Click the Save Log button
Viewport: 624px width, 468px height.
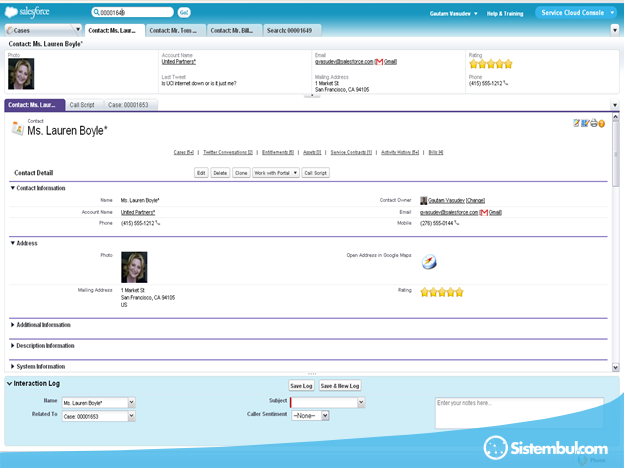pos(301,386)
